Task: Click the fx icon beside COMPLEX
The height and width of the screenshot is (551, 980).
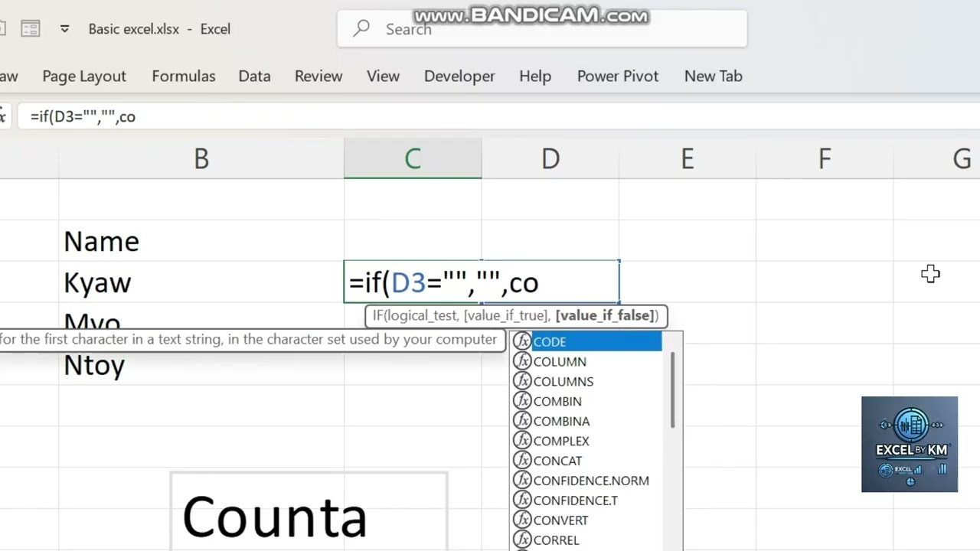Action: click(522, 441)
